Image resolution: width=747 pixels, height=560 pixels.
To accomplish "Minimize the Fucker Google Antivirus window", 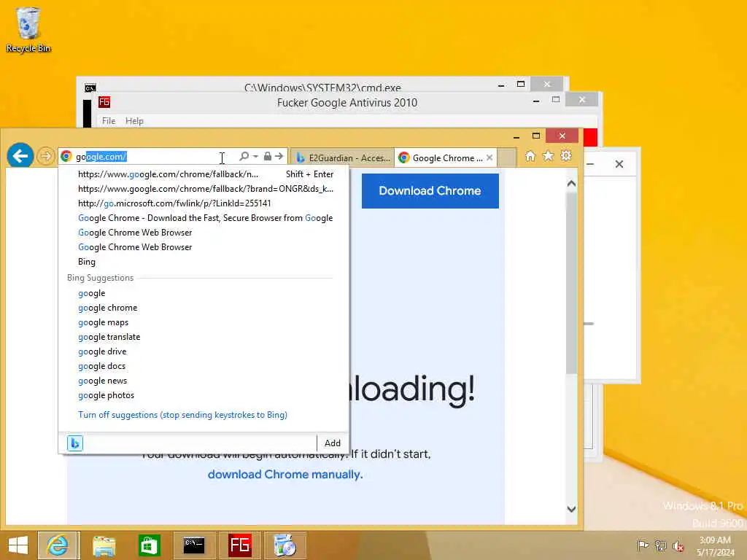I will [536, 101].
